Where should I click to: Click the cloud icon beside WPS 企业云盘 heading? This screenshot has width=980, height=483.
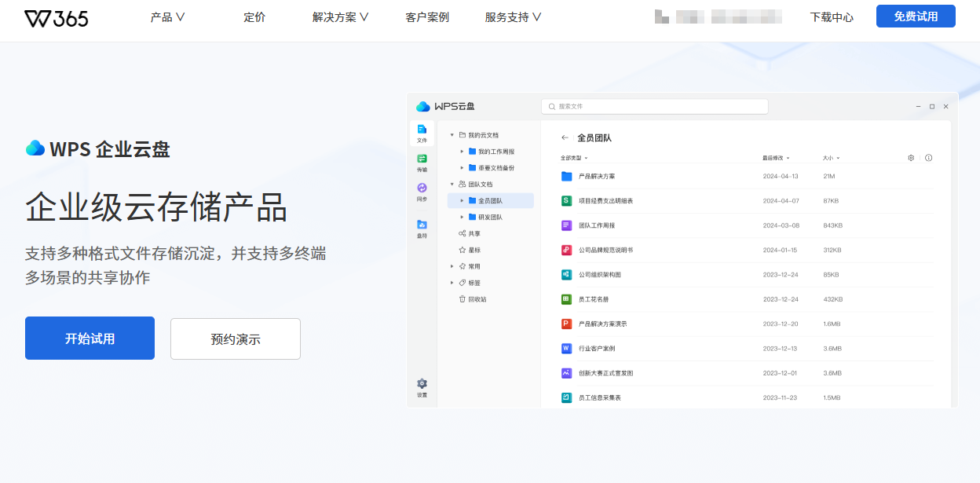(x=35, y=148)
